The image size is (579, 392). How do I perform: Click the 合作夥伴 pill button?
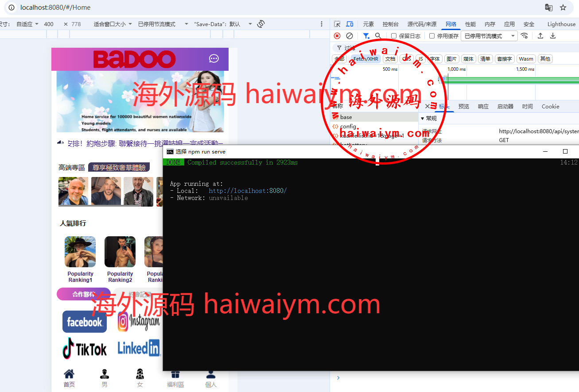point(84,294)
